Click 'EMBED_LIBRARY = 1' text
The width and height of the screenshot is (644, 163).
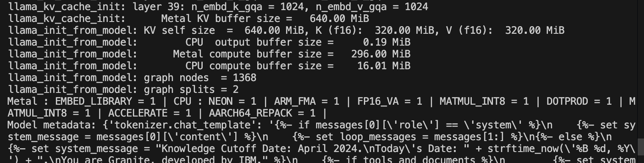[x=105, y=101]
